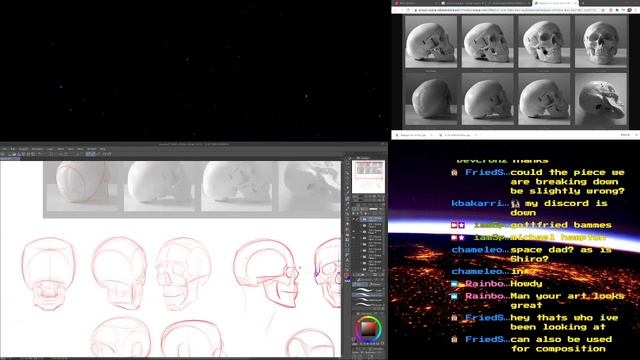Select the second brush stroke preset
This screenshot has height=360, width=640.
tap(368, 295)
